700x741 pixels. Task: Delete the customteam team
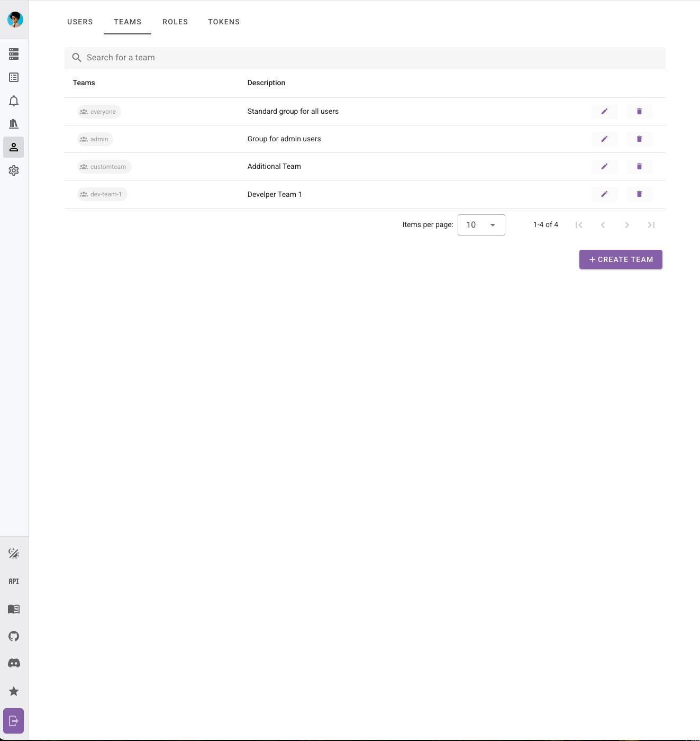pyautogui.click(x=639, y=167)
